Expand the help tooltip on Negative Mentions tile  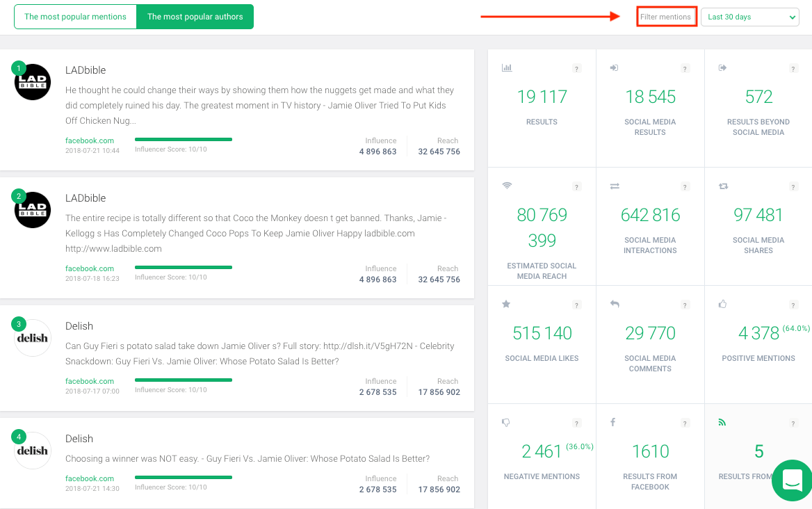(x=576, y=423)
